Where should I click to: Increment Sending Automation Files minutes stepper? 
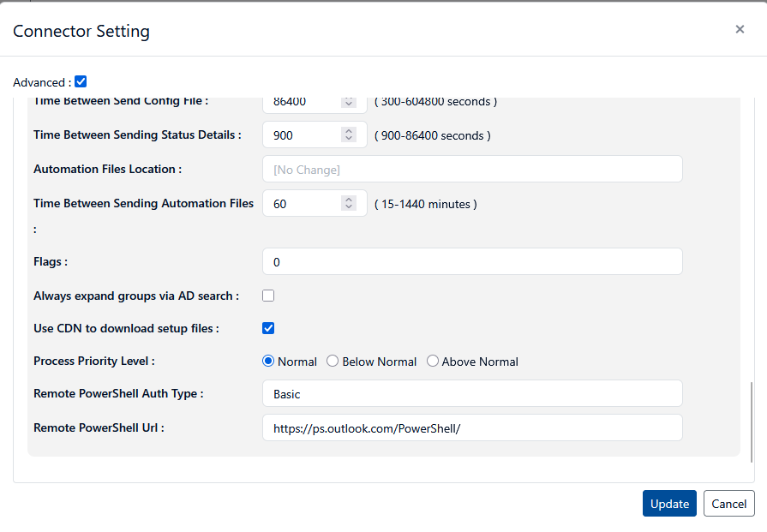point(349,200)
